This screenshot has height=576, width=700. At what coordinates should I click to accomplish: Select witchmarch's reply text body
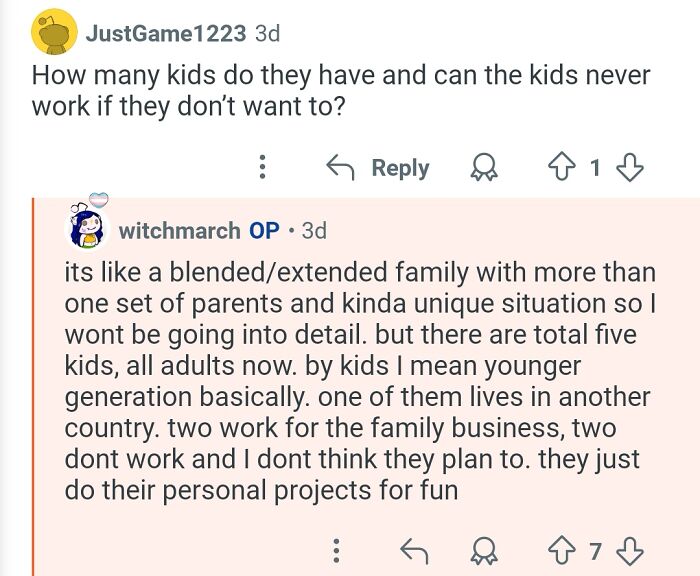360,381
